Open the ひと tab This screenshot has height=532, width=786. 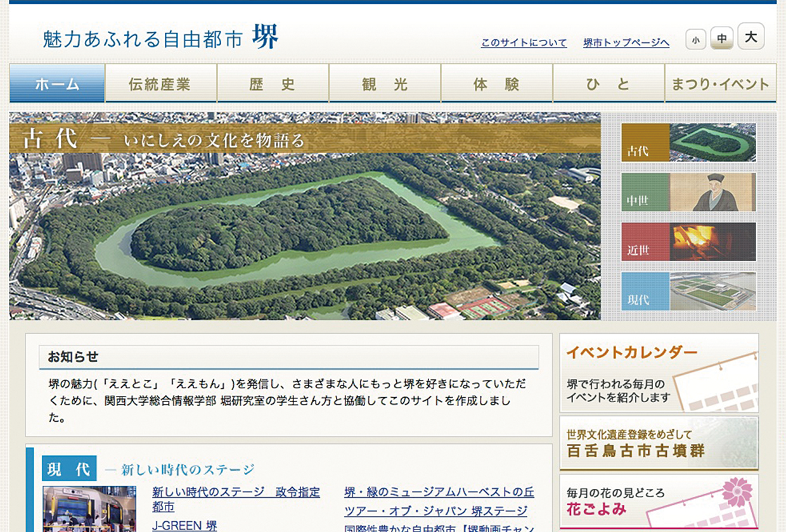608,84
